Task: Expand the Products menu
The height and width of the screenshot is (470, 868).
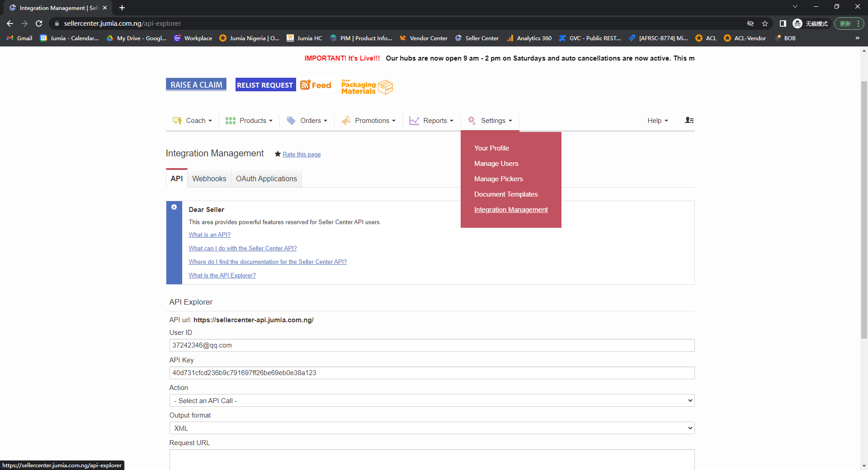Action: [x=249, y=121]
